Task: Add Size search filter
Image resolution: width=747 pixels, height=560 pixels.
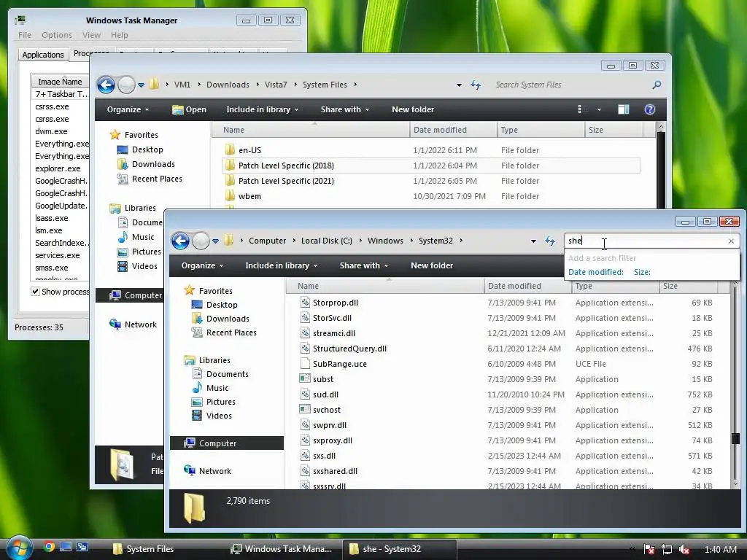Action: click(x=642, y=273)
